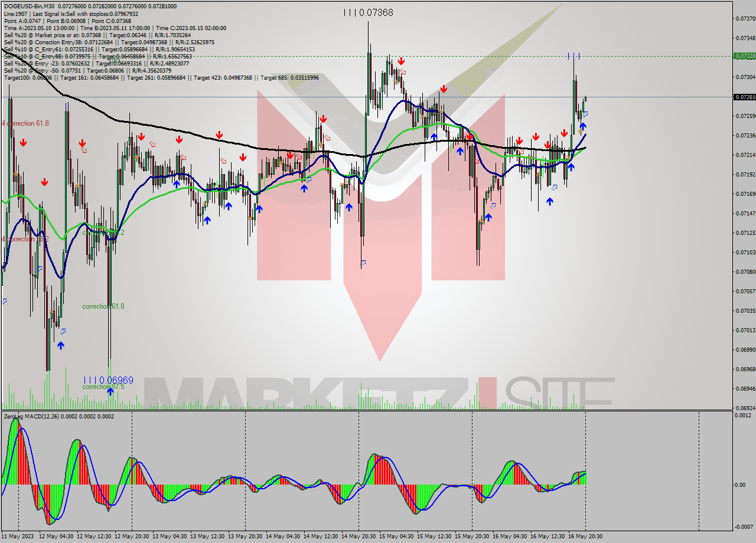
Task: Click the 0.07057 price axis label
Action: point(745,292)
